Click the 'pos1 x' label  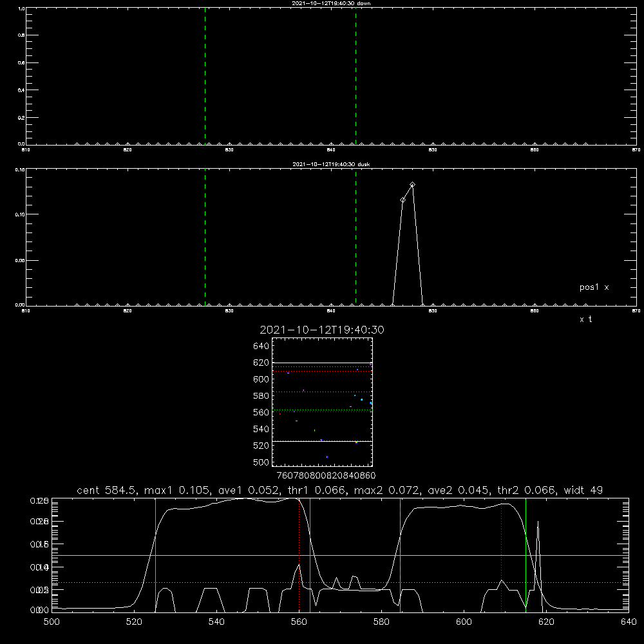coord(594,287)
